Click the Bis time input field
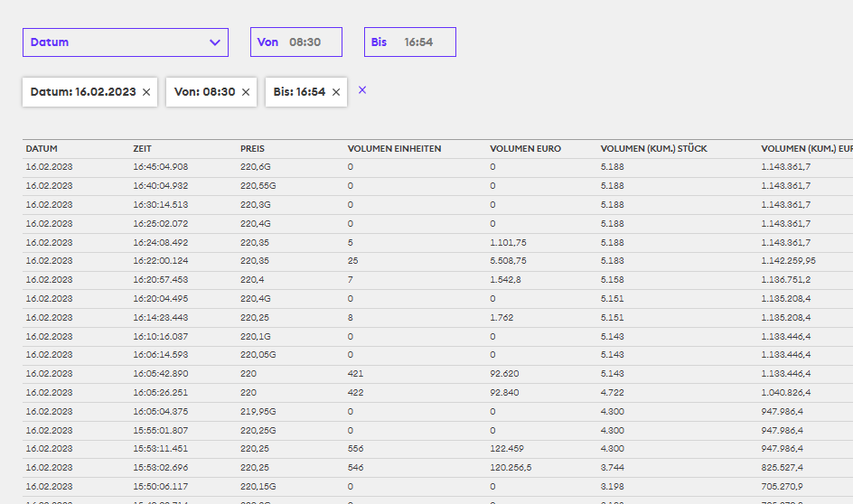Viewport: 853px width, 504px height. tap(418, 42)
